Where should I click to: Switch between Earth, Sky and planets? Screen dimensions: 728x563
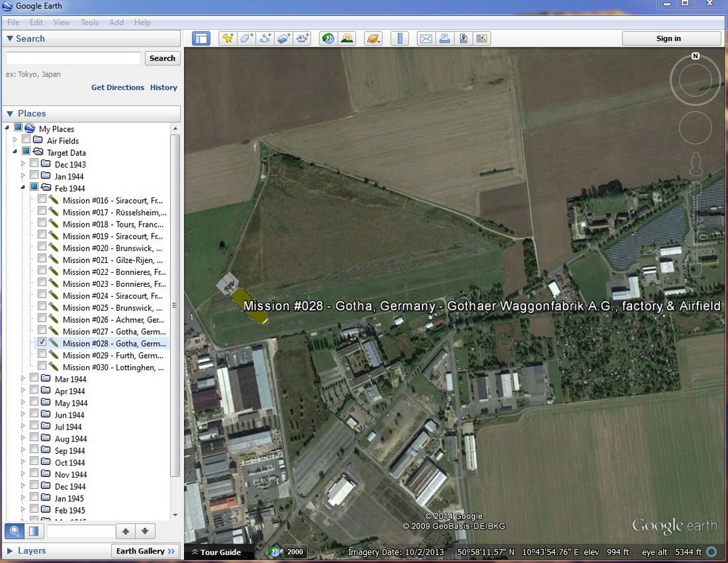373,39
